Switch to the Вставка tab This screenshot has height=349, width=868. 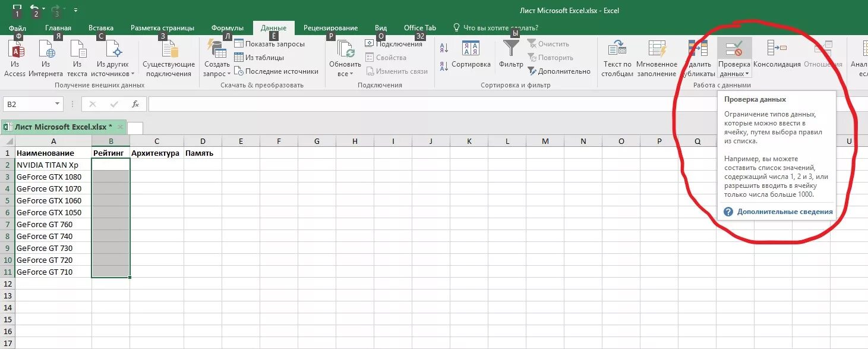tap(101, 28)
